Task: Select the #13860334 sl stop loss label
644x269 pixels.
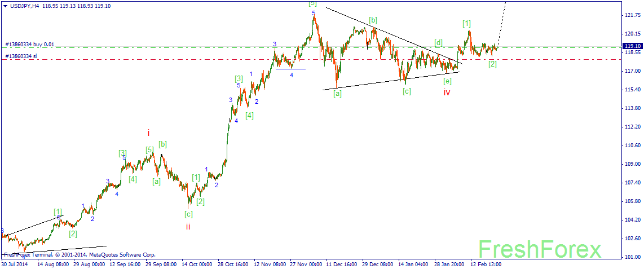Action: coord(23,56)
